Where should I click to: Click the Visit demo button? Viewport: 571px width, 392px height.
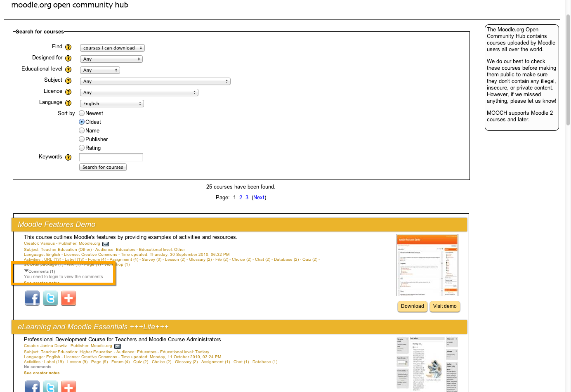pos(445,306)
